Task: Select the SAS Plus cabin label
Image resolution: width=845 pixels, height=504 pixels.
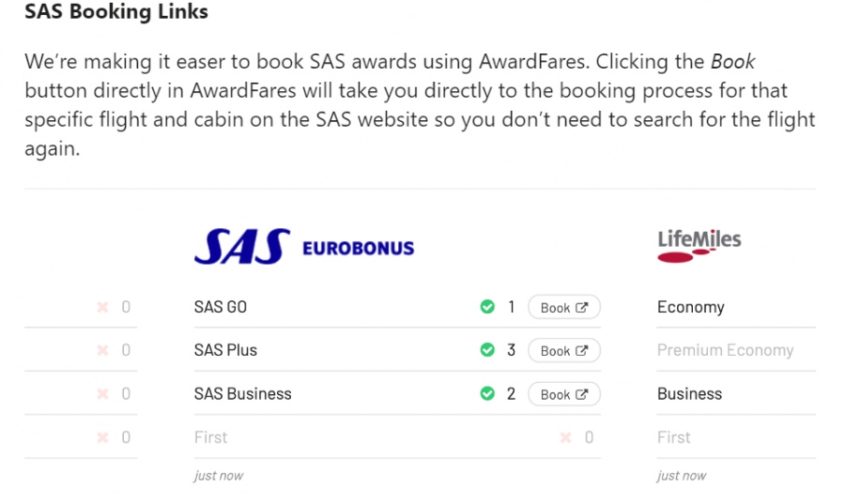Action: (x=225, y=350)
